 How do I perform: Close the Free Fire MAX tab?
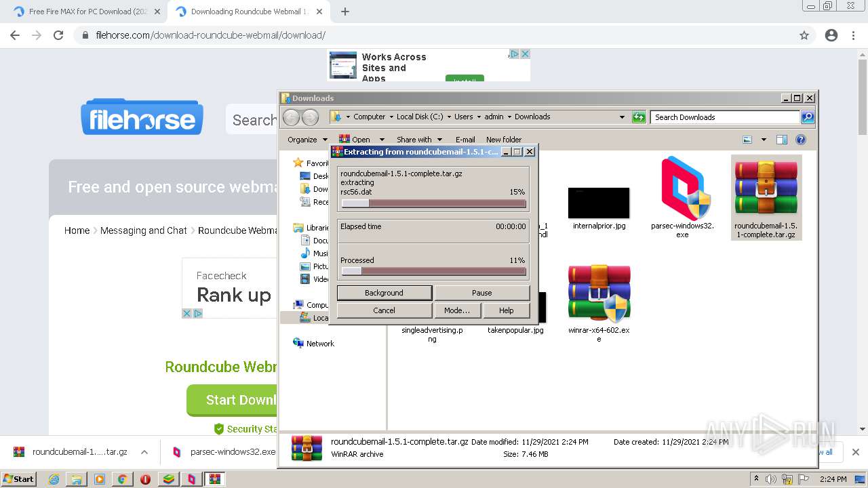157,12
